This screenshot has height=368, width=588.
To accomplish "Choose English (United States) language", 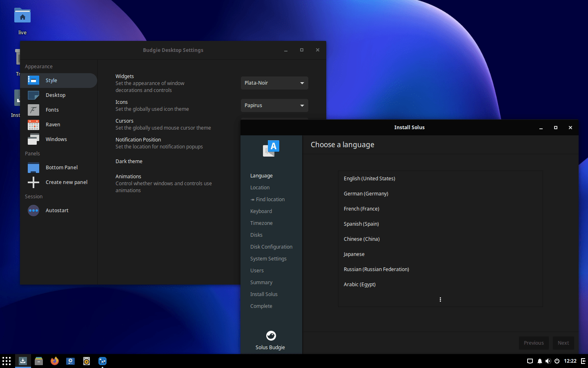I will coord(440,179).
